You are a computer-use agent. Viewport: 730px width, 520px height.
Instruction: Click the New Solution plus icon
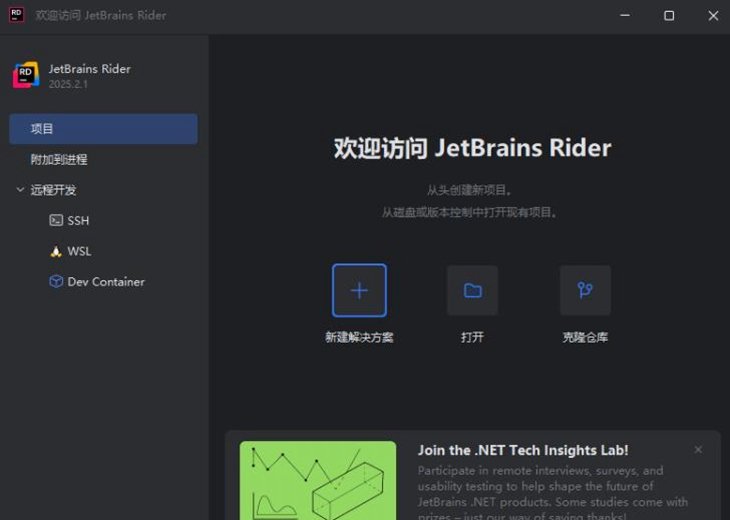(359, 290)
